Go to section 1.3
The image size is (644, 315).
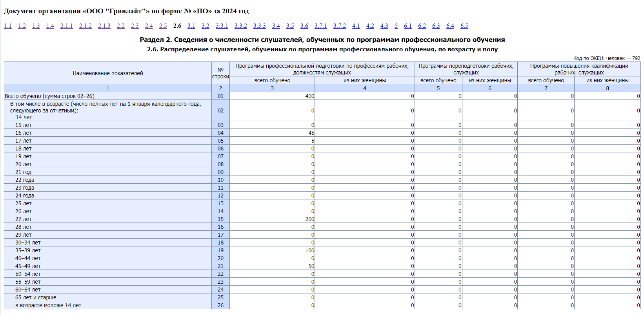36,26
